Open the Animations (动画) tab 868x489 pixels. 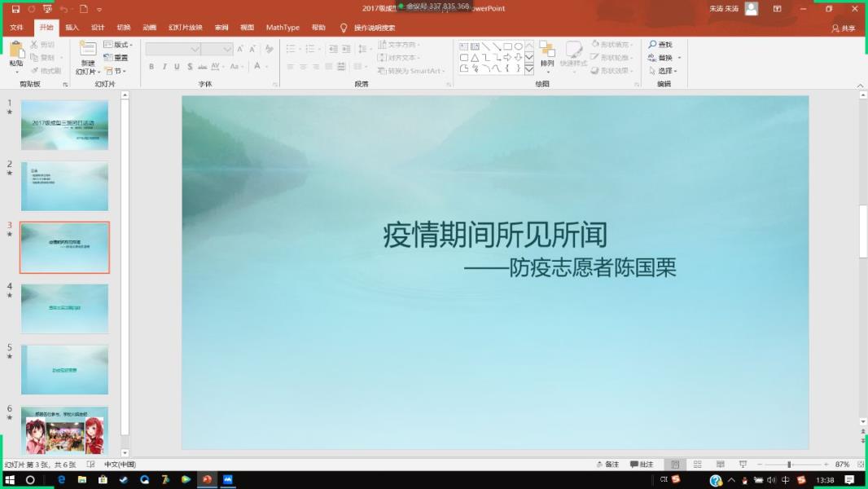pos(150,28)
